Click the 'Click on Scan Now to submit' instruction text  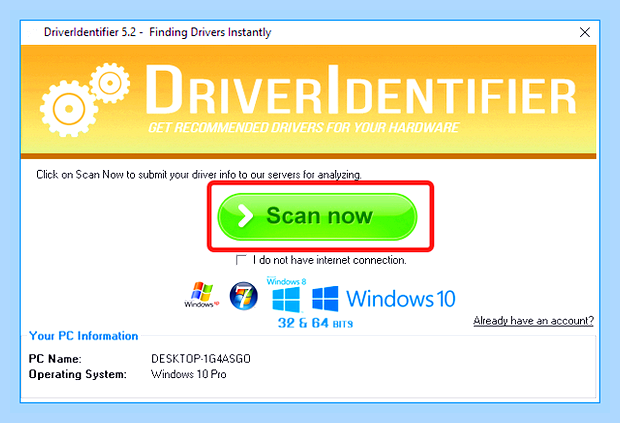point(199,175)
